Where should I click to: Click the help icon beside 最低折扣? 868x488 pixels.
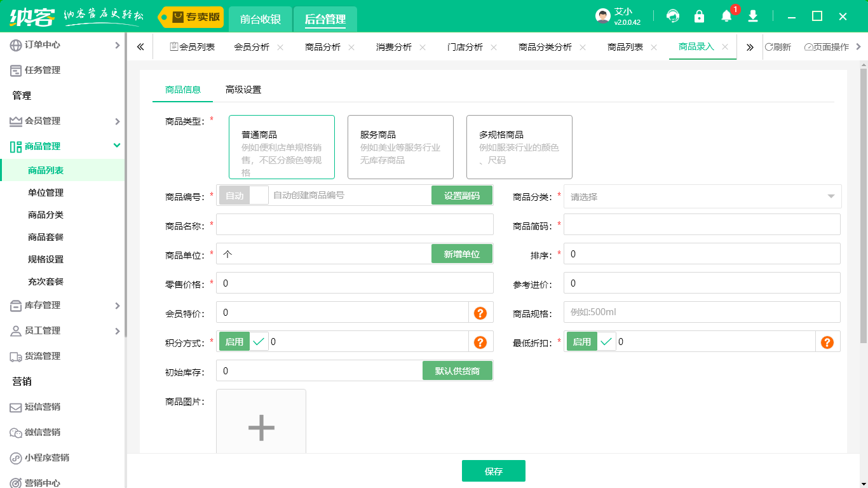(827, 342)
